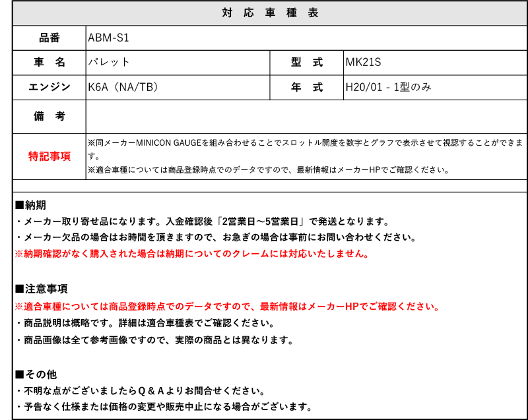
Task: Click the red 特記事項 label
Action: coord(49,156)
